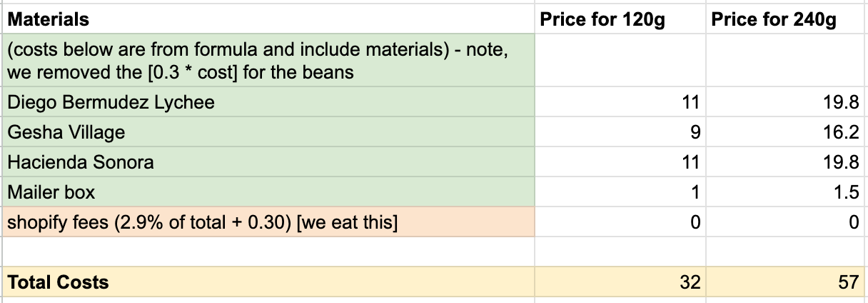Select the Materials header cell
This screenshot has width=868, height=303.
[269, 19]
